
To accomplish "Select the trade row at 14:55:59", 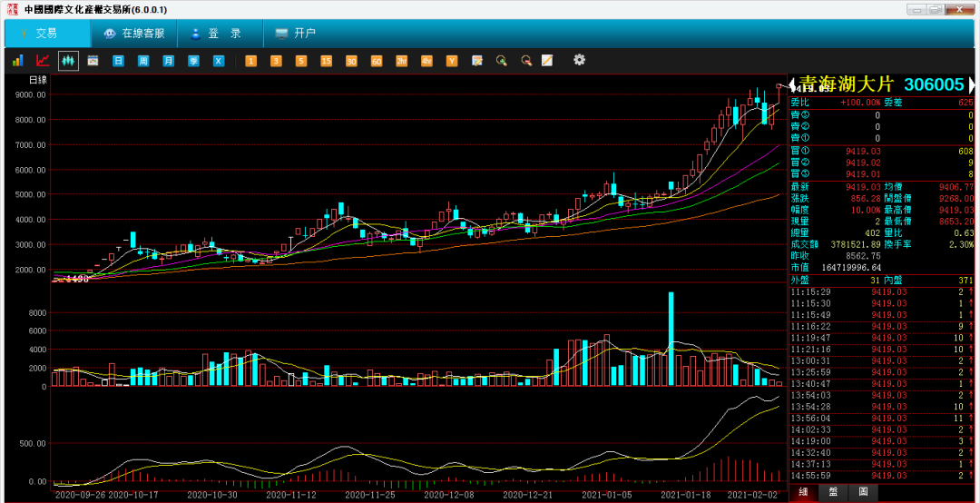I will 882,476.
